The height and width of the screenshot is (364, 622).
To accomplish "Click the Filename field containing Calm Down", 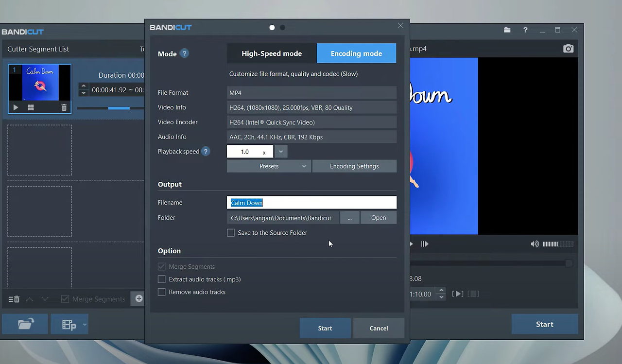I will (x=311, y=203).
